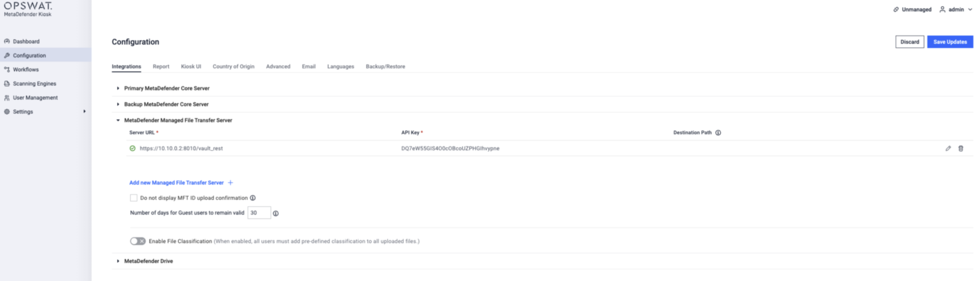Expand Backup MetaDefender Core Server section
Image resolution: width=980 pixels, height=281 pixels.
click(118, 104)
